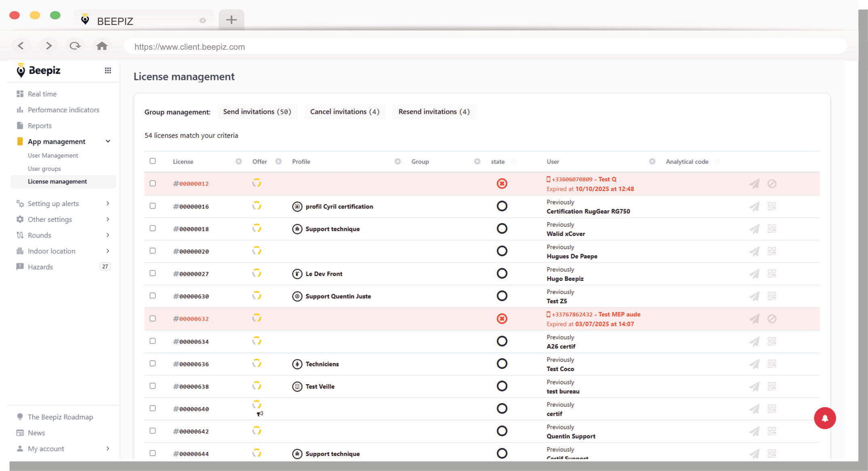
Task: Open the Offer column filter gear
Action: 278,161
